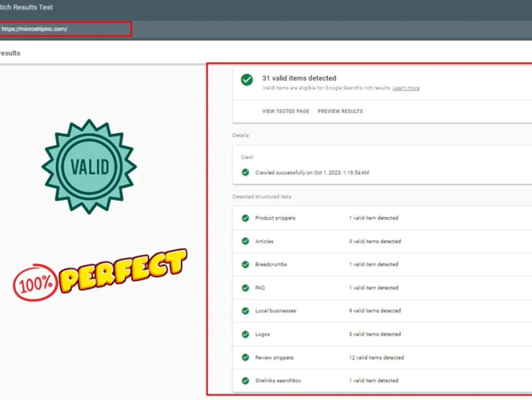
Task: Click the Local businesses check icon
Action: 245,311
